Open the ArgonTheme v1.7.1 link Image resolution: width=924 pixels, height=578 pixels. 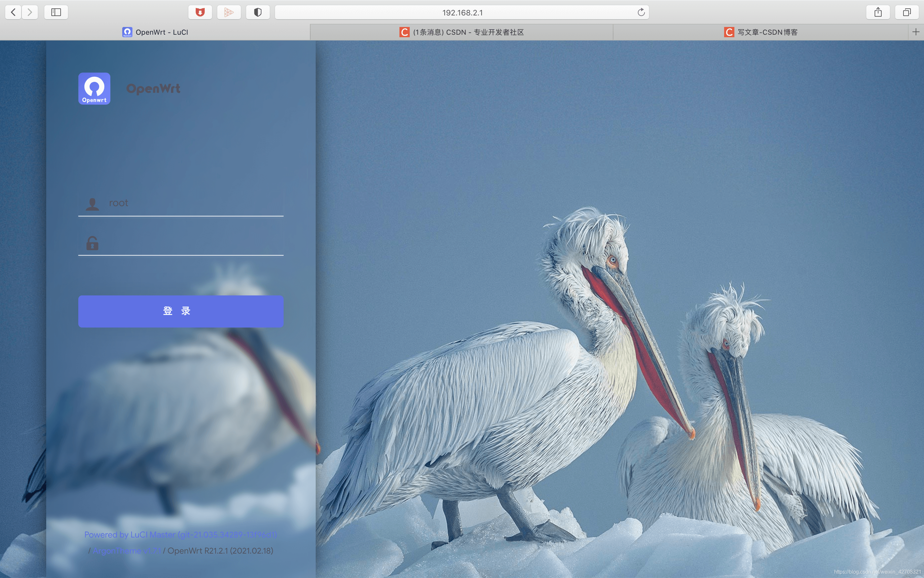pos(127,550)
